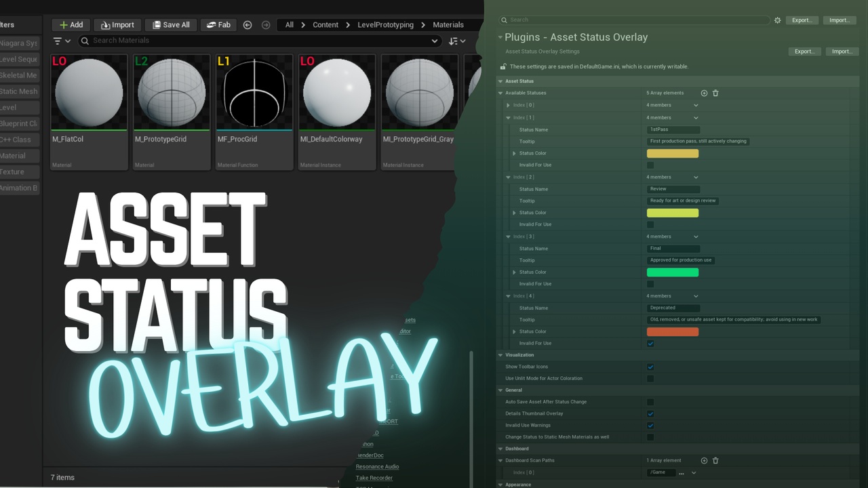868x488 pixels.
Task: Pick the lime Review status color swatch
Action: 673,213
